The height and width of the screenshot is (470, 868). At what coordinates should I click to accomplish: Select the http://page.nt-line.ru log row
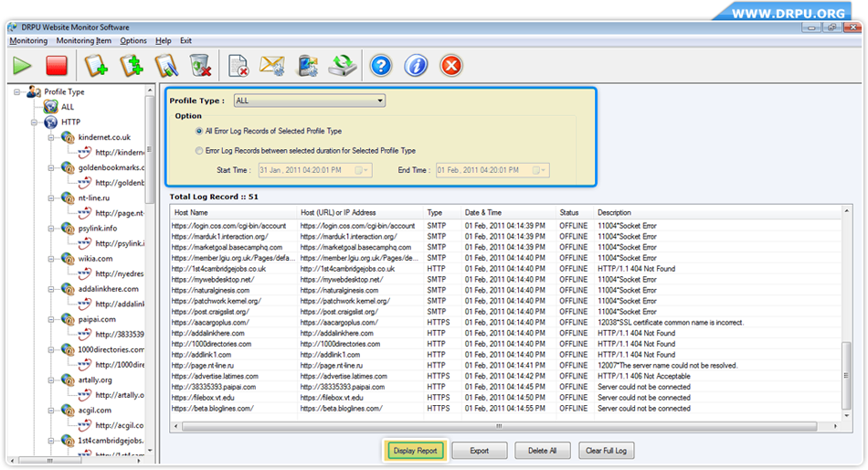click(x=506, y=366)
